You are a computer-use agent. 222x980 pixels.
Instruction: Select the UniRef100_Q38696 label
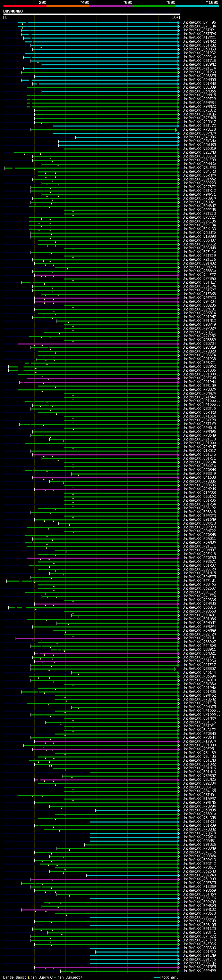click(x=199, y=485)
